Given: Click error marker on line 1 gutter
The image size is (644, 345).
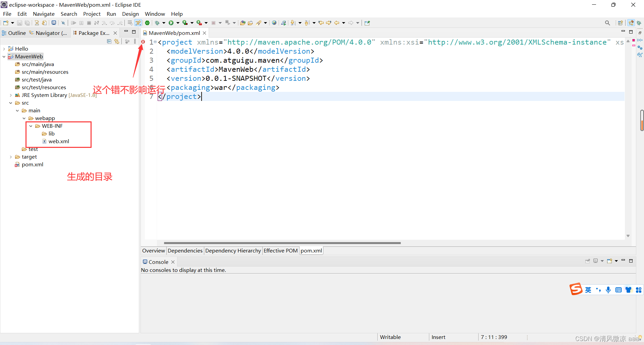Looking at the screenshot, I should tap(143, 42).
